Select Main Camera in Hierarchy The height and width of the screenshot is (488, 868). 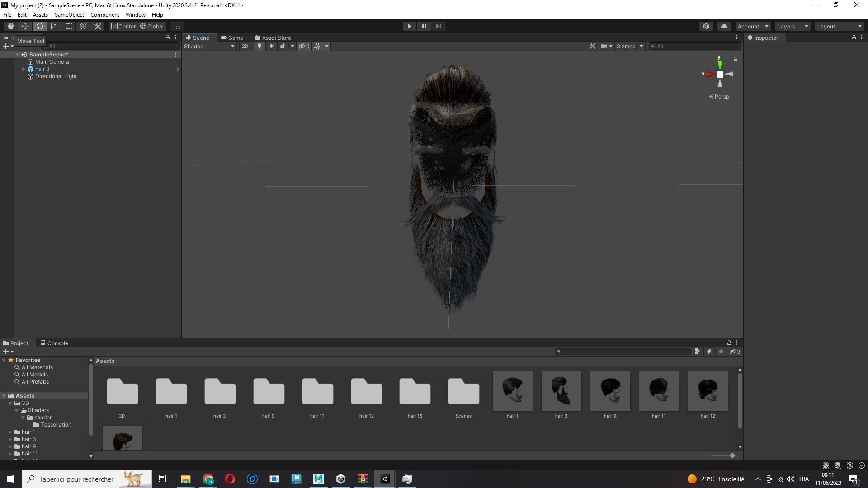coord(52,62)
